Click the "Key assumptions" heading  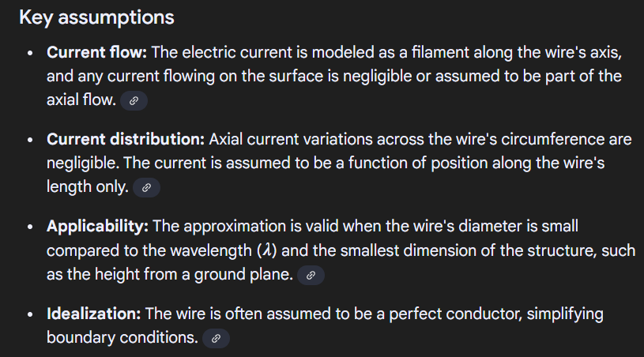point(96,17)
